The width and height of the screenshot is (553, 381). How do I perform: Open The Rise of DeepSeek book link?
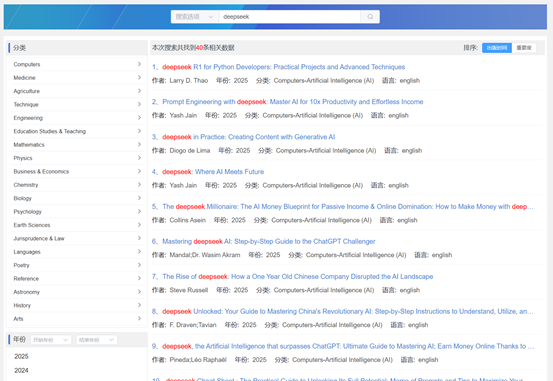pyautogui.click(x=298, y=277)
